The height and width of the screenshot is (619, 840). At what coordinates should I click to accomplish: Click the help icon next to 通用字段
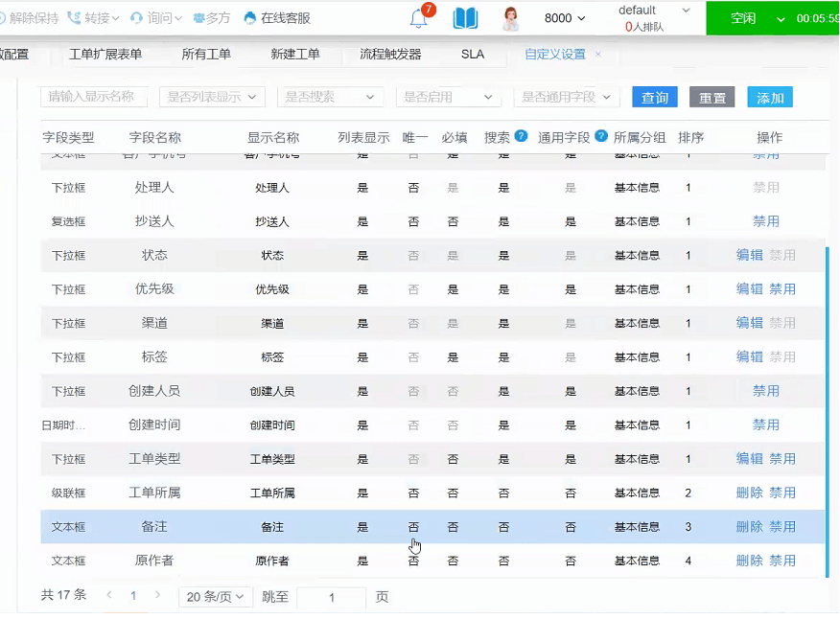[x=601, y=136]
